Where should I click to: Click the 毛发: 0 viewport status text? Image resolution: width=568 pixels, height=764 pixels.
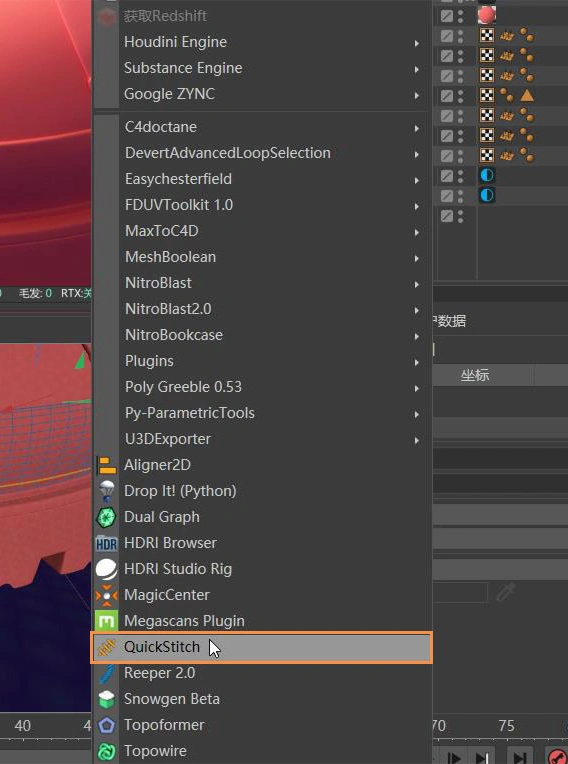coord(35,293)
